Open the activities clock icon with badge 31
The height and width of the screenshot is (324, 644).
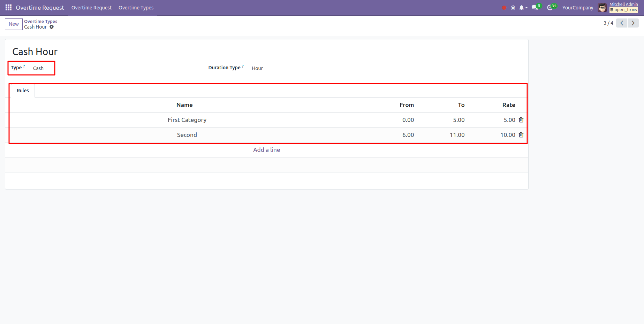click(x=550, y=8)
